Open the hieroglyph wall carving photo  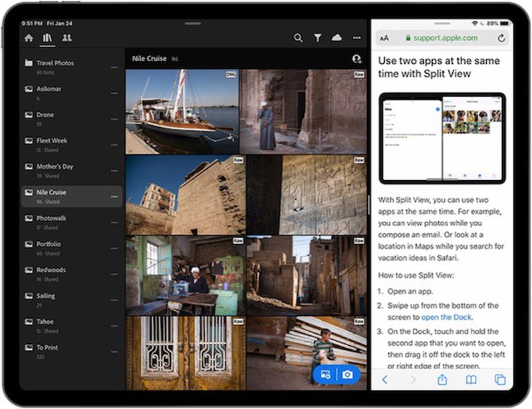[x=307, y=195]
